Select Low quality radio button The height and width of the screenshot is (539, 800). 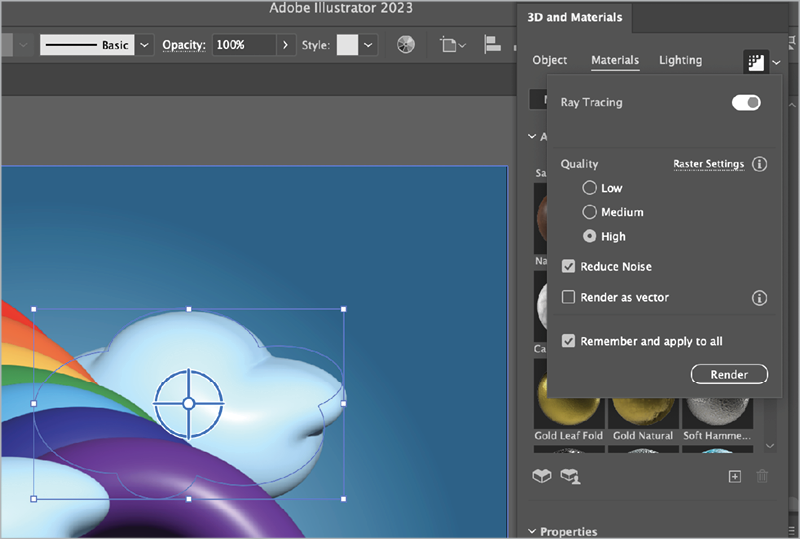[589, 188]
